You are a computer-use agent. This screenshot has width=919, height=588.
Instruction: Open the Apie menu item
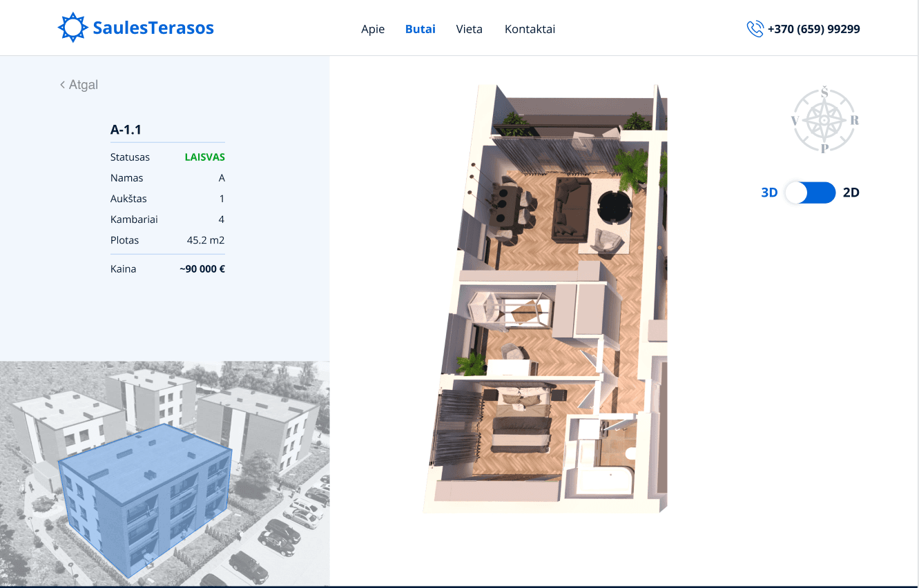[373, 29]
